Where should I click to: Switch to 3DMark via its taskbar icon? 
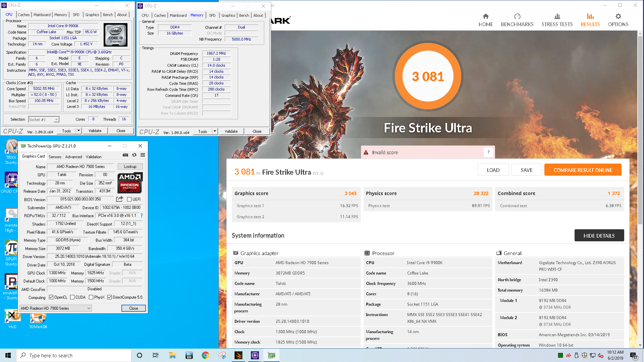tap(238, 355)
